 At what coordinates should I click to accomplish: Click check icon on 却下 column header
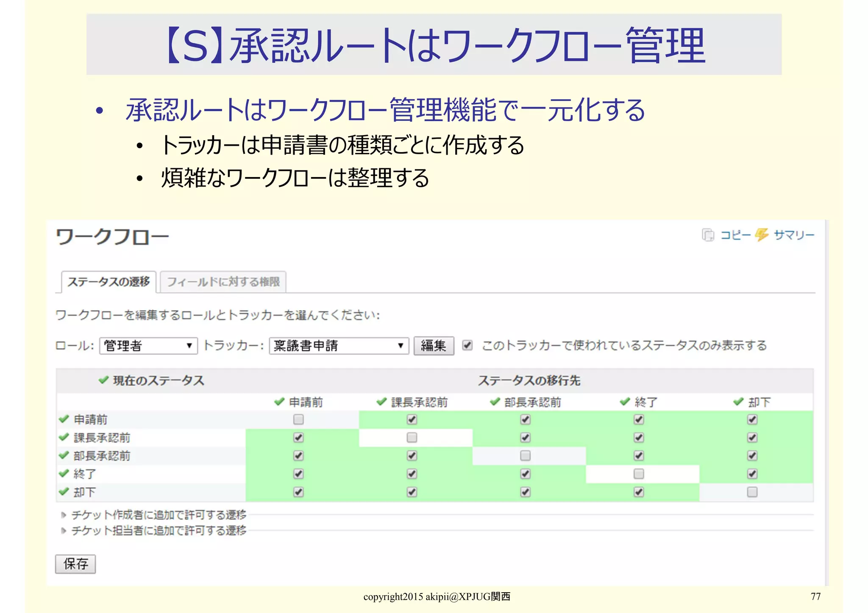point(738,402)
